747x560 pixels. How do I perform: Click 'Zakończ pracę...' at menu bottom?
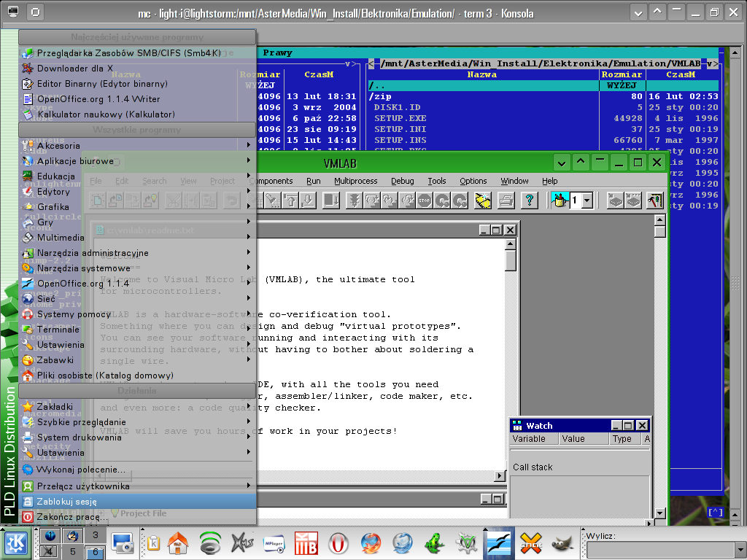(x=72, y=516)
